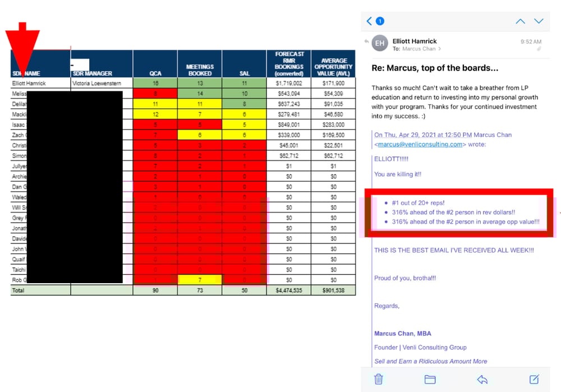The width and height of the screenshot is (561, 392).
Task: Click the average value cell '$22,501'
Action: coord(333,145)
